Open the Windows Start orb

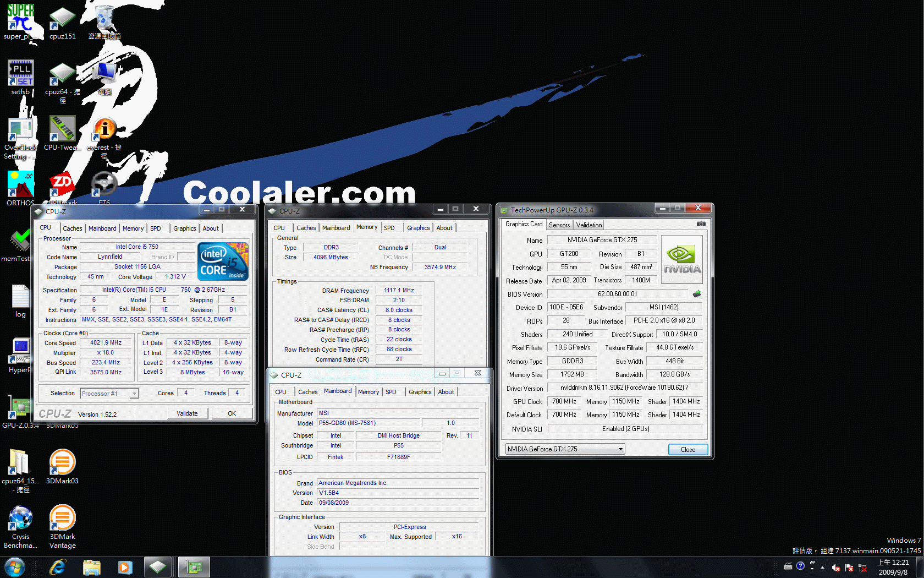[15, 567]
